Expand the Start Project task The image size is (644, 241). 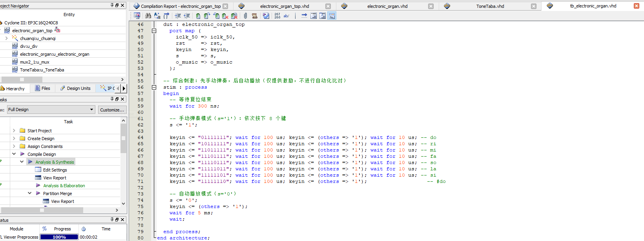pyautogui.click(x=14, y=131)
